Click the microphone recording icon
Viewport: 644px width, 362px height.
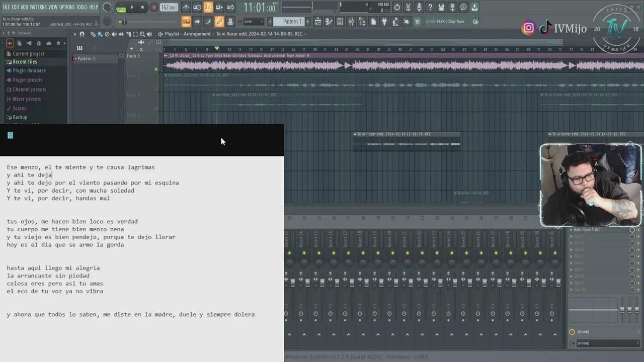point(419,8)
